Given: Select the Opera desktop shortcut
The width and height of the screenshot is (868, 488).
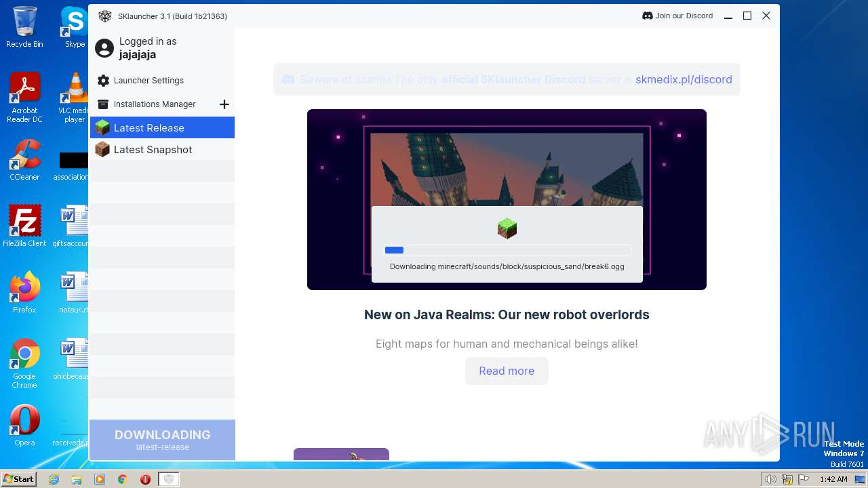Looking at the screenshot, I should 24,426.
